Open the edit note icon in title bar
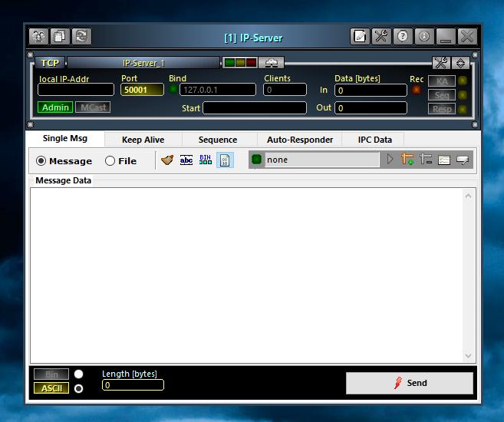The image size is (504, 422). [360, 36]
